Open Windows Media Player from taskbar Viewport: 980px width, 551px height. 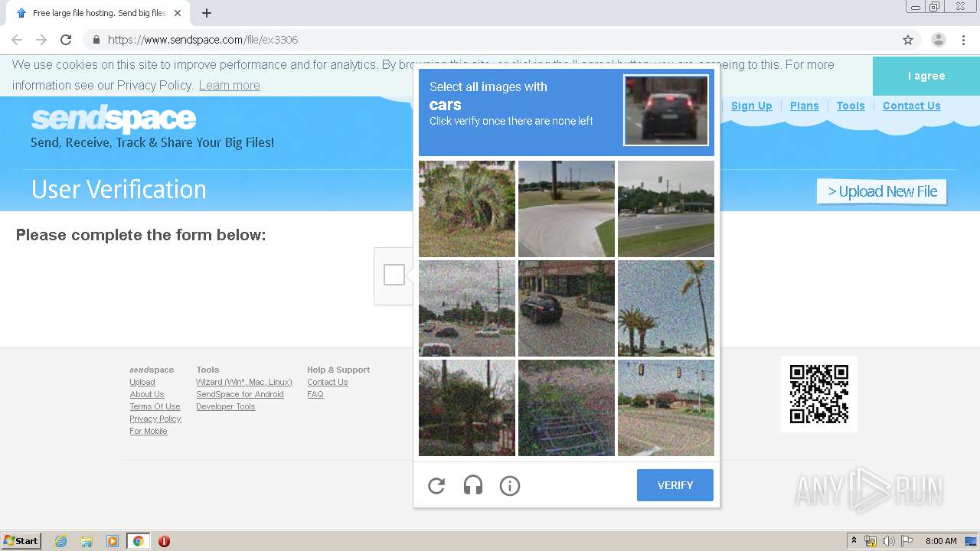coord(113,541)
